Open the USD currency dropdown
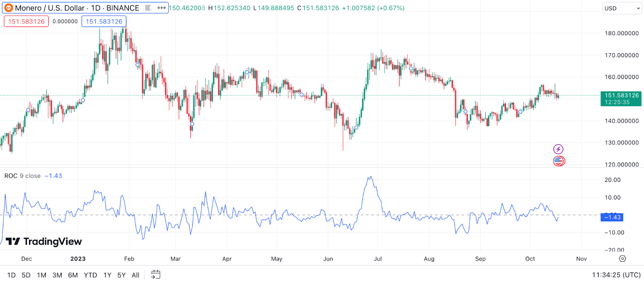This screenshot has width=644, height=283. coord(622,8)
